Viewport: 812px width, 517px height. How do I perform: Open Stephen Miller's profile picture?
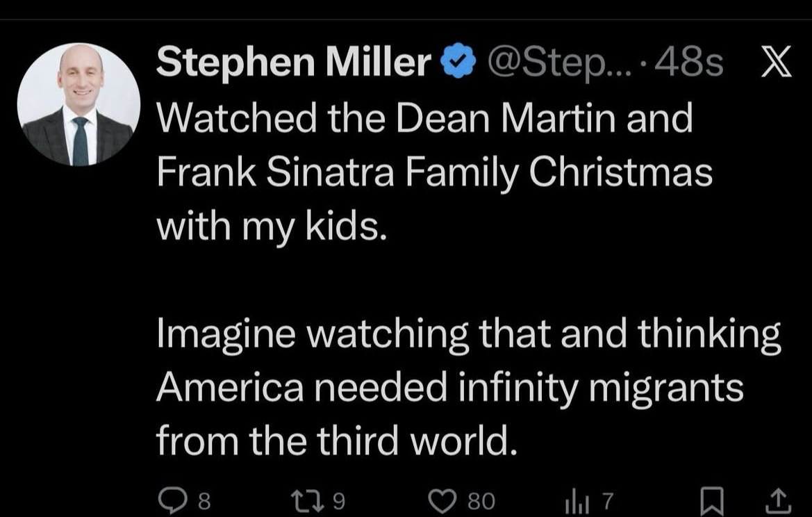click(78, 104)
